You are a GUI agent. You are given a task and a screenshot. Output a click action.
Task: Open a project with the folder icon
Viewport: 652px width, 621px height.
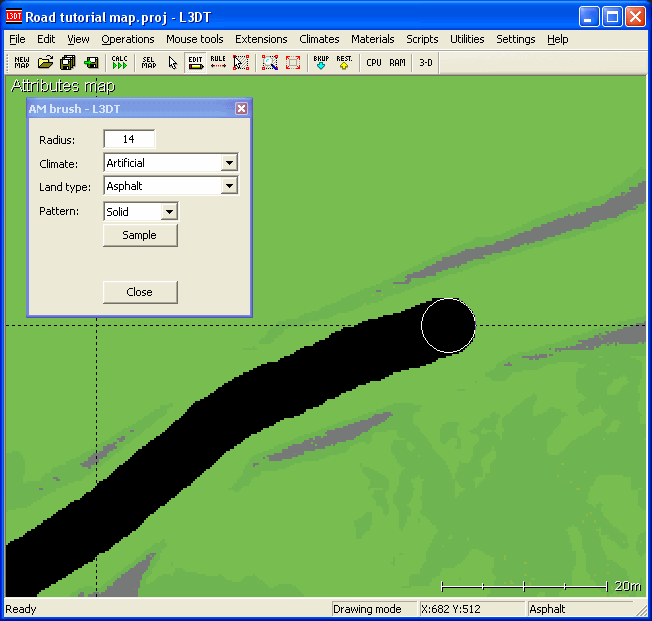[x=45, y=62]
